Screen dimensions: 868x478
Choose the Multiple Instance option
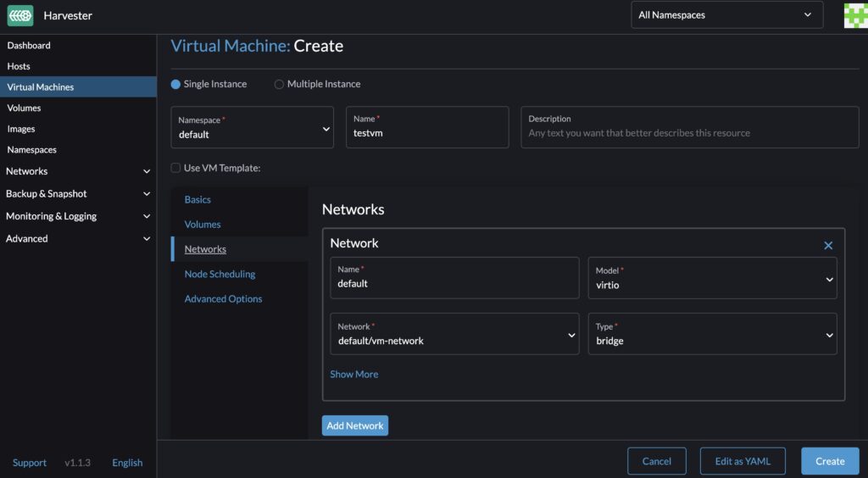(280, 85)
